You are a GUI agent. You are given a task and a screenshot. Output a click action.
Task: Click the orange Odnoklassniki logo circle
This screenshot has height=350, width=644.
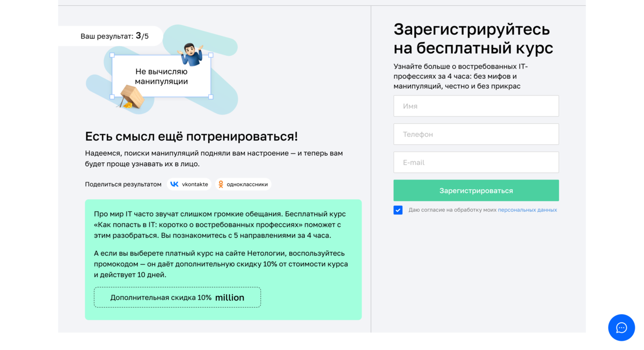click(x=221, y=184)
